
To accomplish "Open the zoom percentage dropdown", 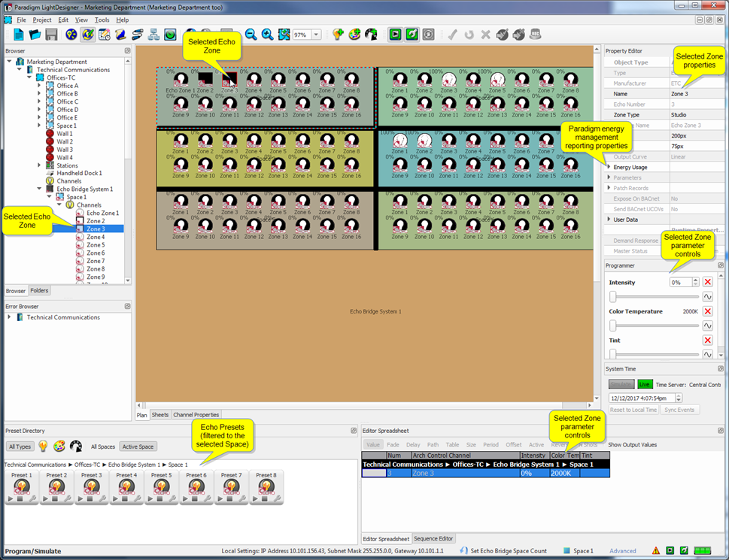I will click(x=316, y=35).
